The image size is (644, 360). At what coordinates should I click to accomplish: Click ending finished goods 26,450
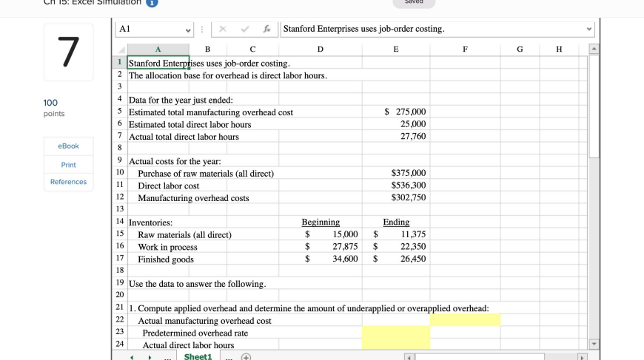coord(396,259)
